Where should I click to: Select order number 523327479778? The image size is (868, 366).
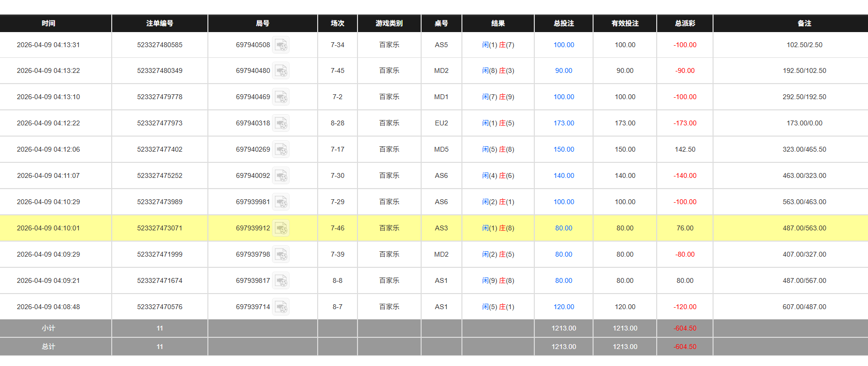point(160,97)
